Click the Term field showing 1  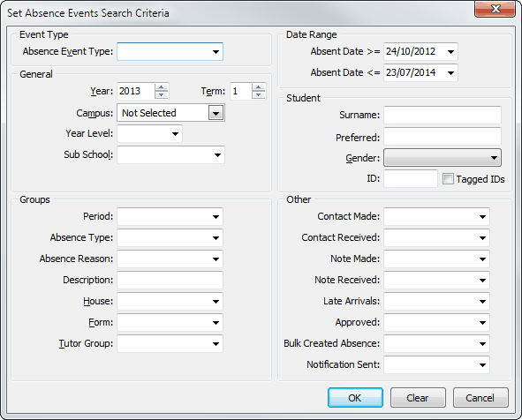[241, 91]
